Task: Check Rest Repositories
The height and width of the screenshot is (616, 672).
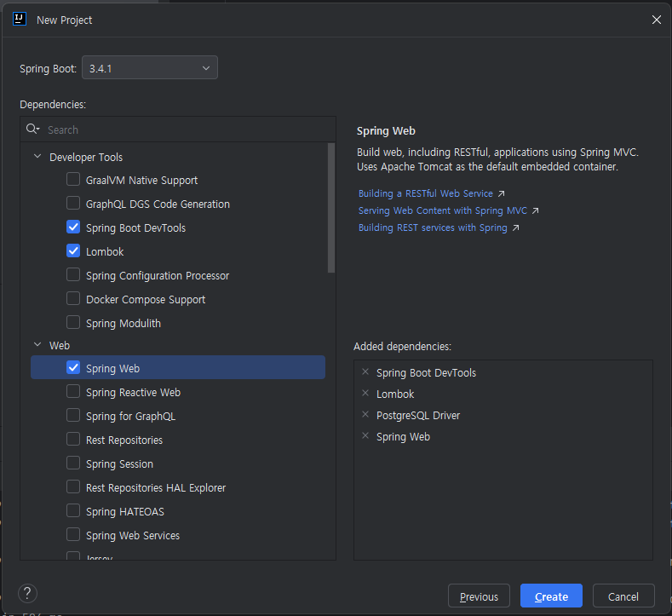Action: 73,439
